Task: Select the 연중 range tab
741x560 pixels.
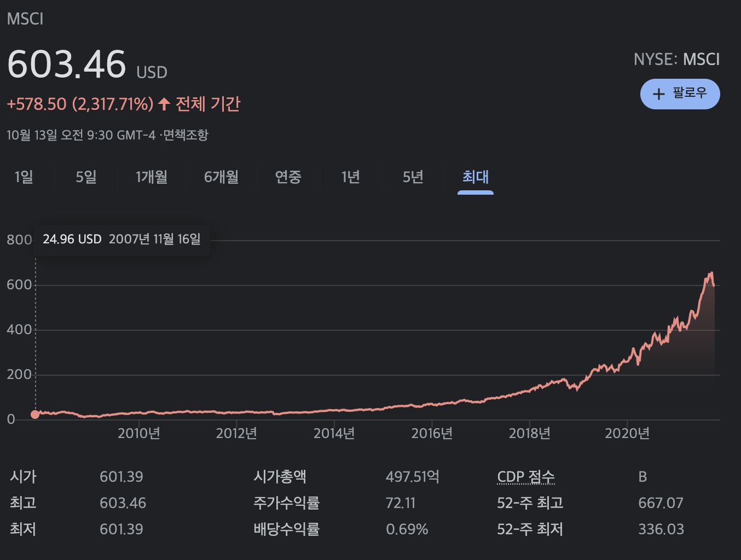Action: tap(288, 177)
